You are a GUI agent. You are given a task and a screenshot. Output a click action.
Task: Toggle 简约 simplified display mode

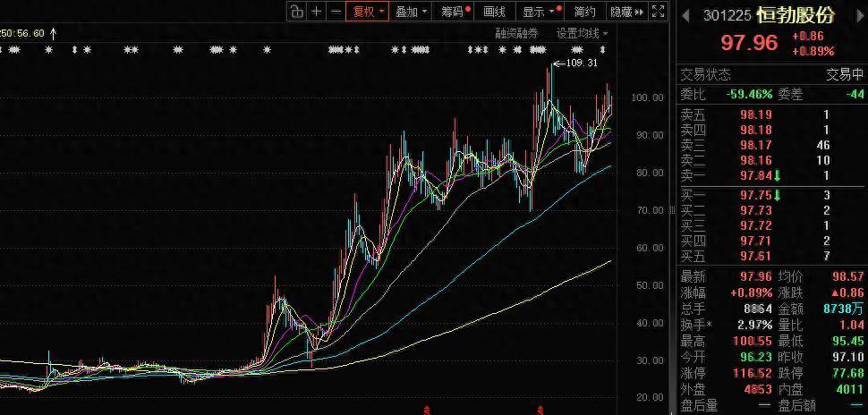click(x=585, y=12)
